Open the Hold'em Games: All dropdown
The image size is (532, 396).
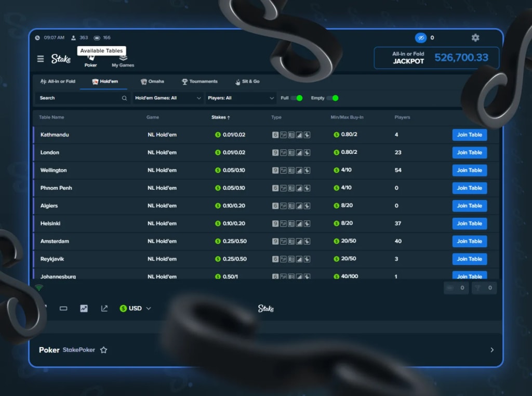(167, 98)
